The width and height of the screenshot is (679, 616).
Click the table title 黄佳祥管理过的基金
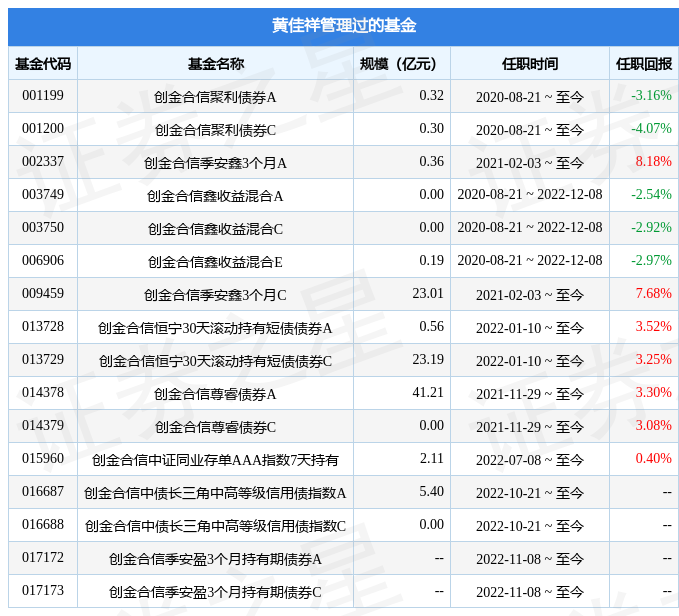[343, 25]
